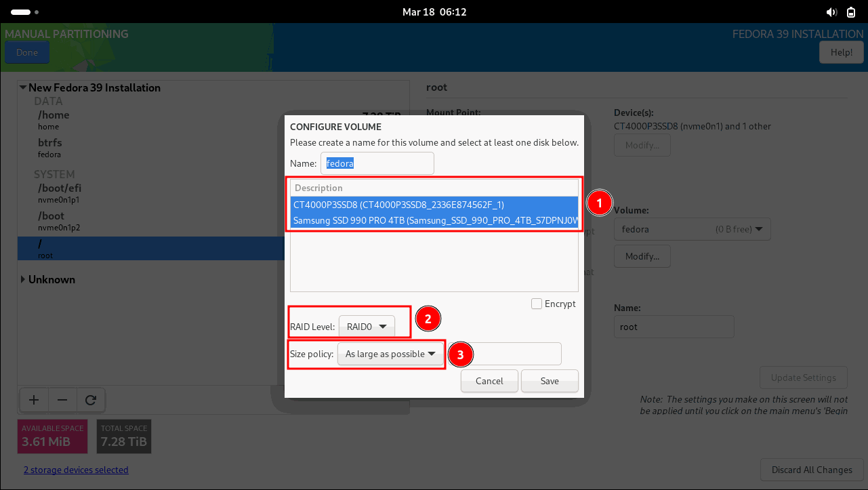Viewport: 868px width, 490px height.
Task: Collapse the New Fedora 39 Installation tree
Action: coord(23,87)
